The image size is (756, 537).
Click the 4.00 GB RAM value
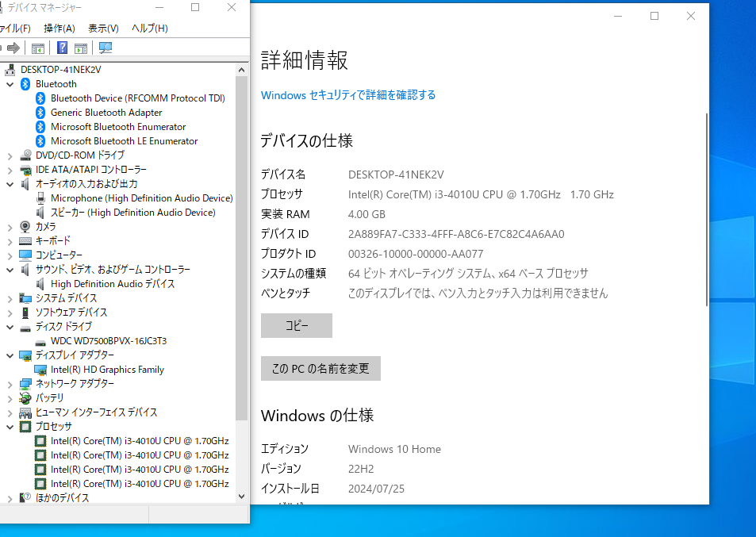[x=366, y=214]
